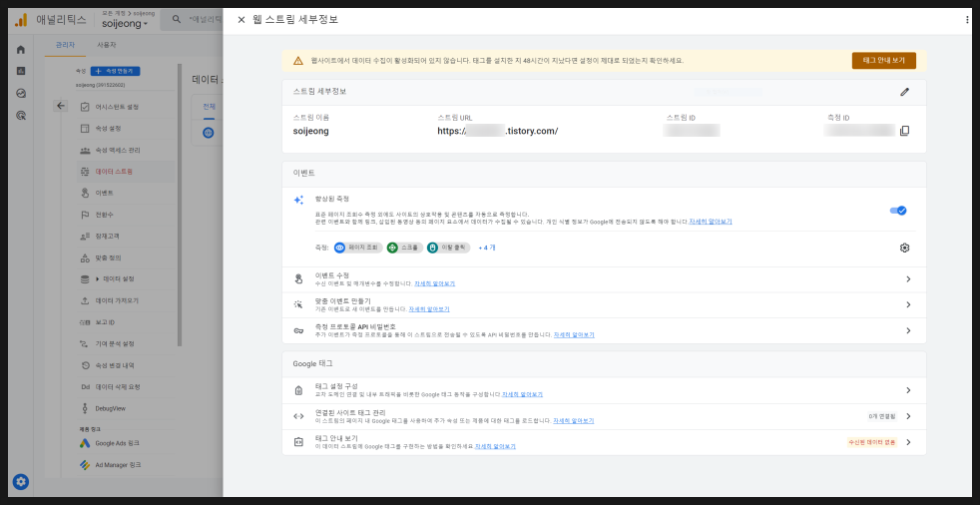
Task: Click the 페이지 조회 measurement chip
Action: tap(357, 248)
